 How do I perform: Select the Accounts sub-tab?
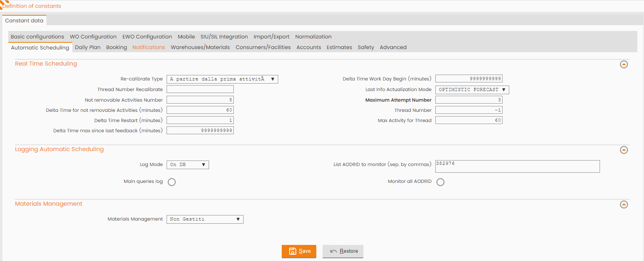pyautogui.click(x=309, y=47)
